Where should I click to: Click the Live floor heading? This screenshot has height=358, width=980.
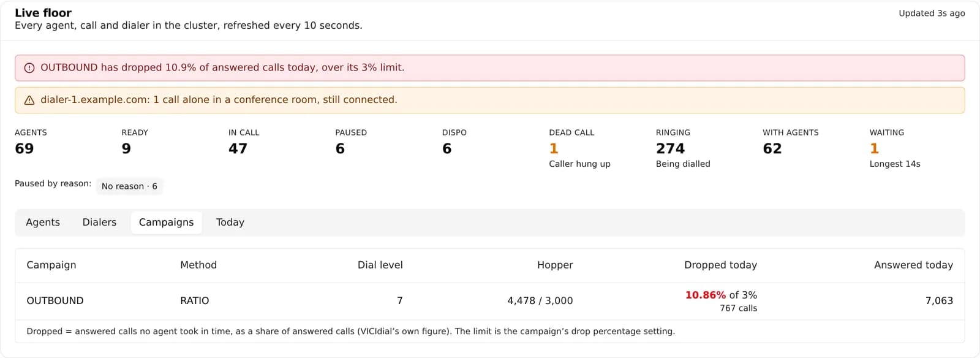[43, 13]
